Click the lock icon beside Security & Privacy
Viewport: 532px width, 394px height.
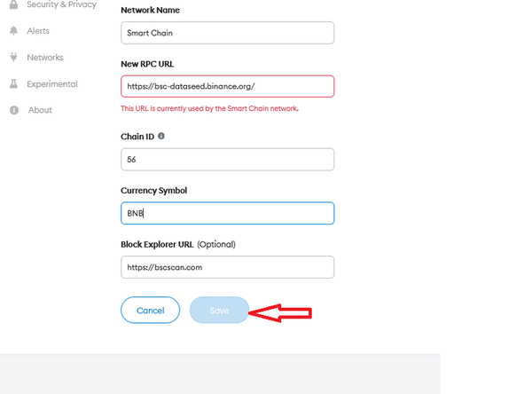[x=13, y=5]
